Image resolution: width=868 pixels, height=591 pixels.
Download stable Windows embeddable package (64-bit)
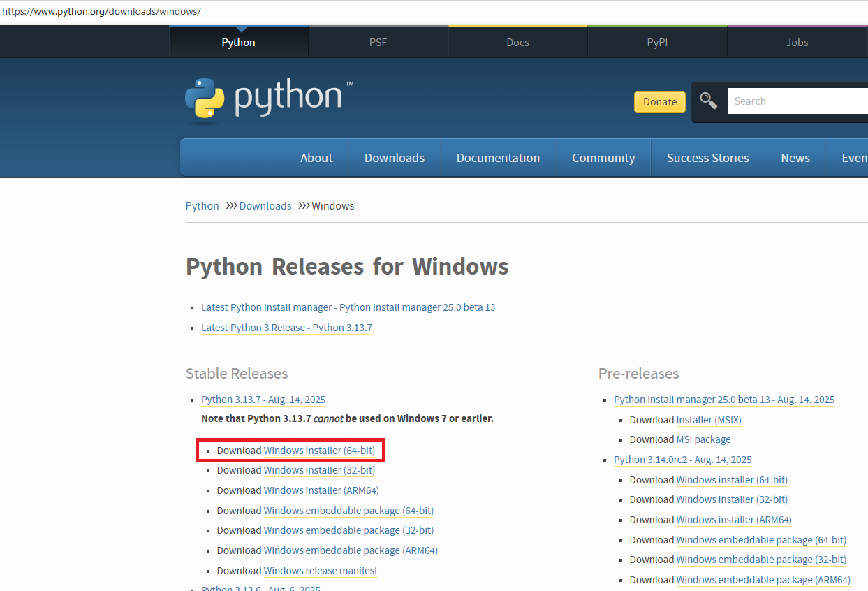tap(348, 511)
